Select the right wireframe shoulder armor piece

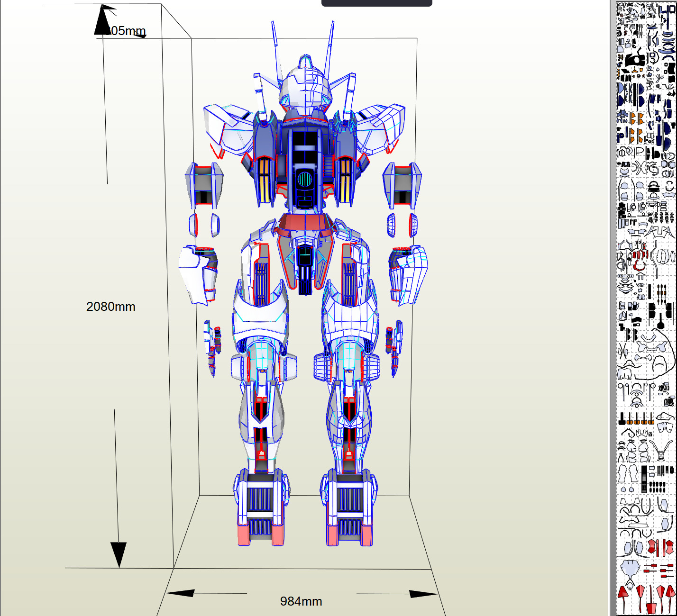(381, 129)
